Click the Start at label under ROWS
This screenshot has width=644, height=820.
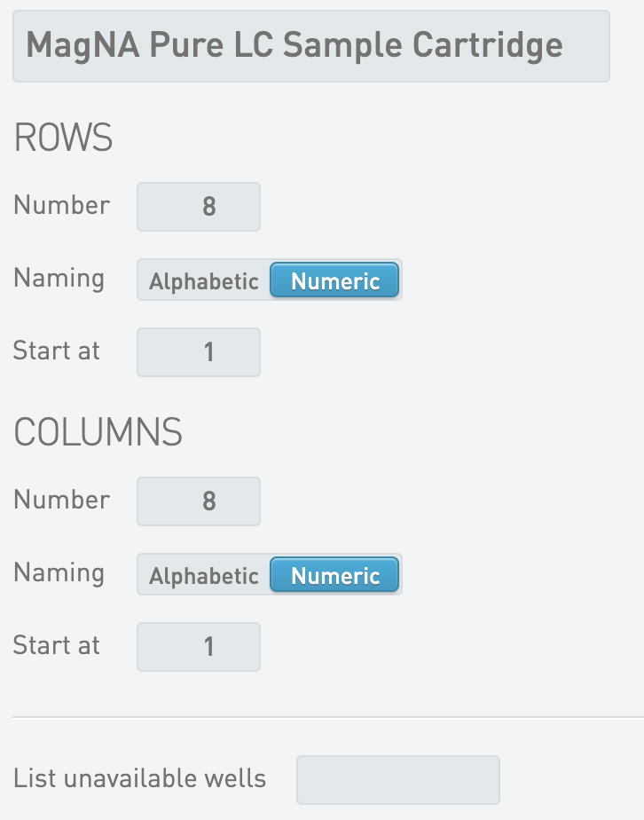57,351
